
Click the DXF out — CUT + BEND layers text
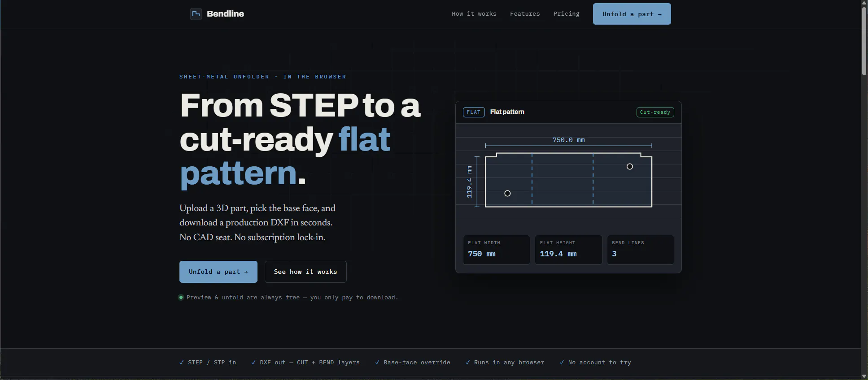pyautogui.click(x=310, y=363)
